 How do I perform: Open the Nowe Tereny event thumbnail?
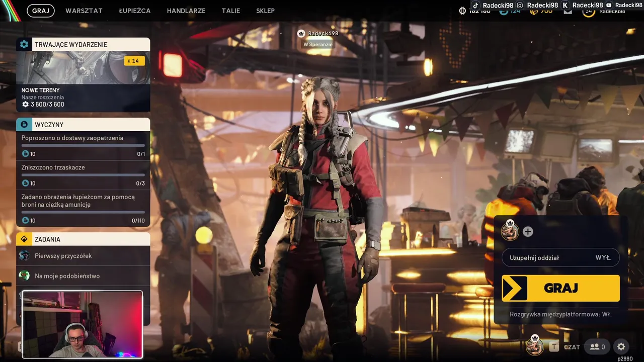(84, 67)
